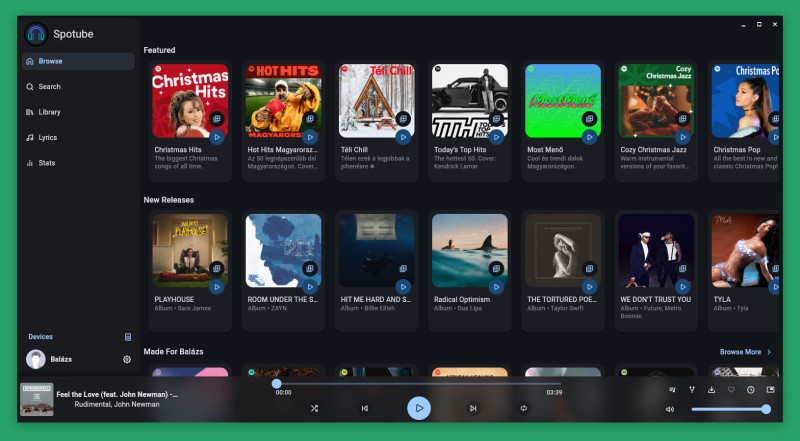Play the Téli Chill playlist

coord(403,137)
